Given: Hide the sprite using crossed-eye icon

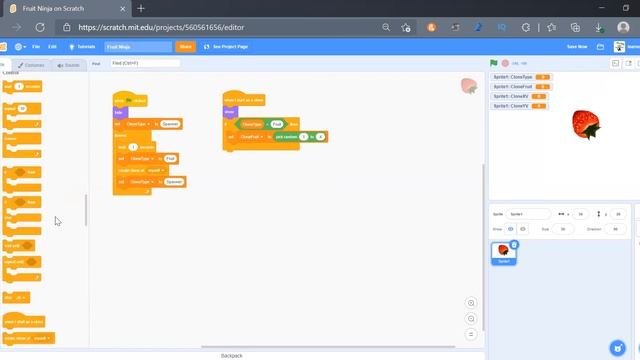Looking at the screenshot, I should (x=522, y=229).
